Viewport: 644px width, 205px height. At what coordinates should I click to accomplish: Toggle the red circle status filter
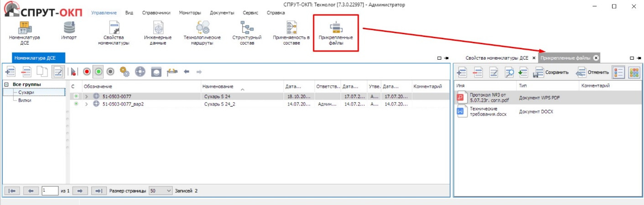point(87,72)
